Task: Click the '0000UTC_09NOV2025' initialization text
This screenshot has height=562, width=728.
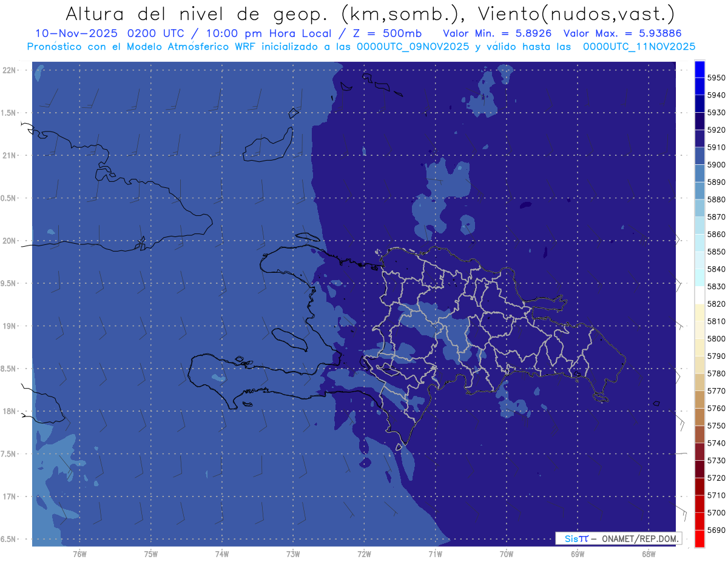Action: [413, 46]
